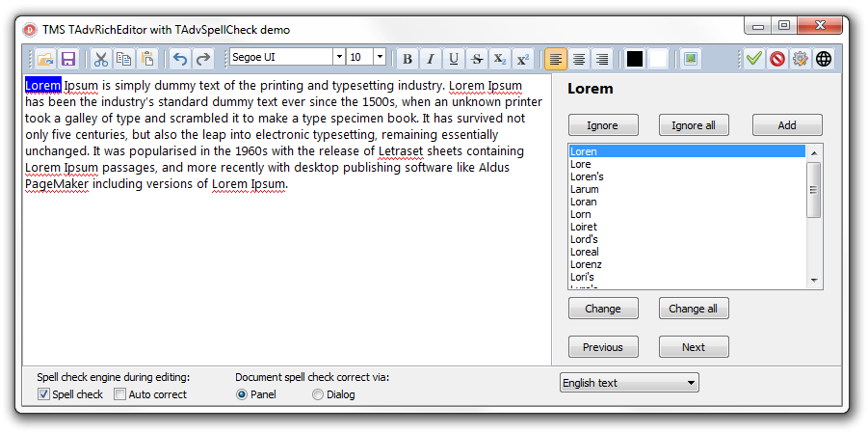Click the Open file icon
This screenshot has width=868, height=433.
(45, 59)
